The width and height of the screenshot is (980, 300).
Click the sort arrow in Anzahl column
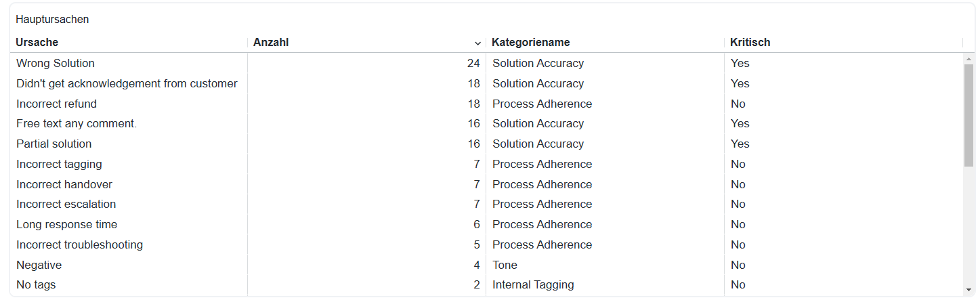coord(477,43)
